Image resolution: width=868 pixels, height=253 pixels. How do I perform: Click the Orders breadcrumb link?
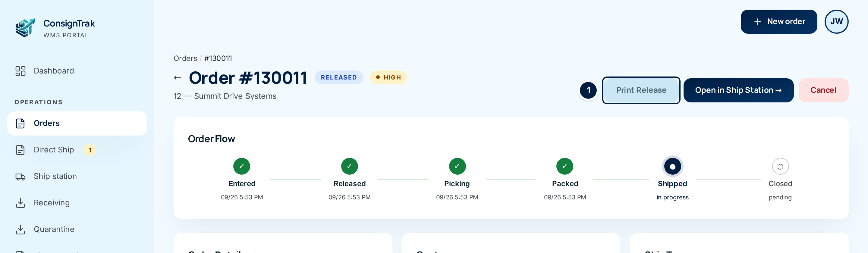(x=185, y=58)
